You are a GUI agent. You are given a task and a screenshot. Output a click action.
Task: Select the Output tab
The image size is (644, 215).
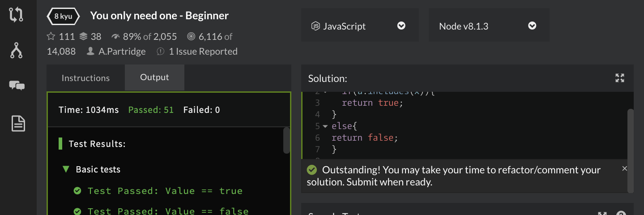click(154, 77)
